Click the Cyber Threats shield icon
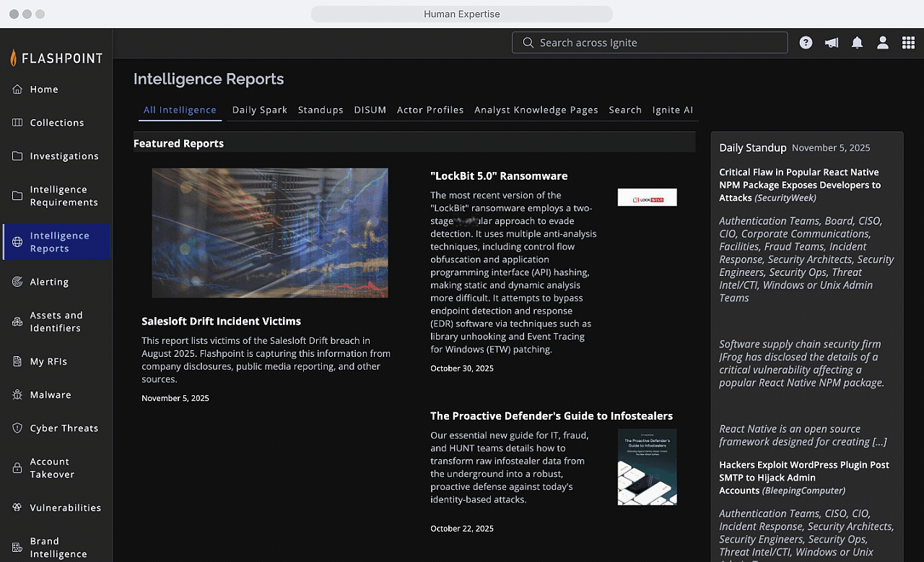 [17, 428]
